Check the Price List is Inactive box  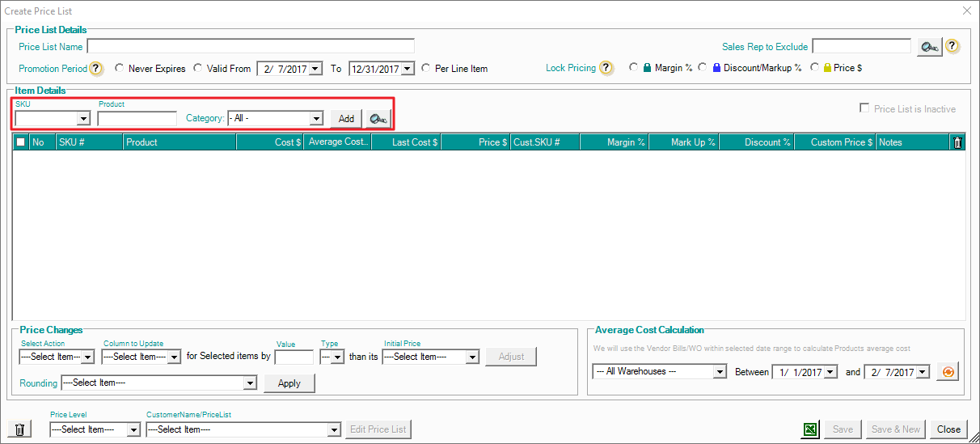[864, 109]
